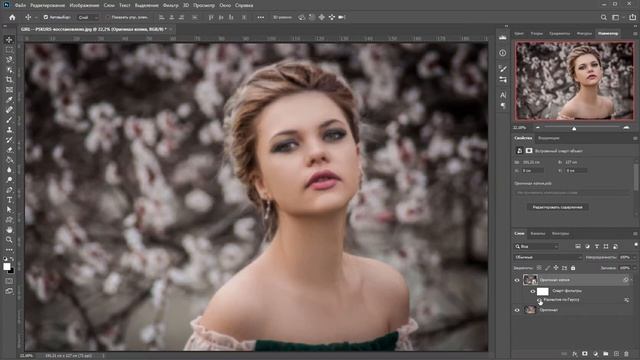This screenshot has width=640, height=360.
Task: Open the share icon in options bar
Action: [632, 17]
